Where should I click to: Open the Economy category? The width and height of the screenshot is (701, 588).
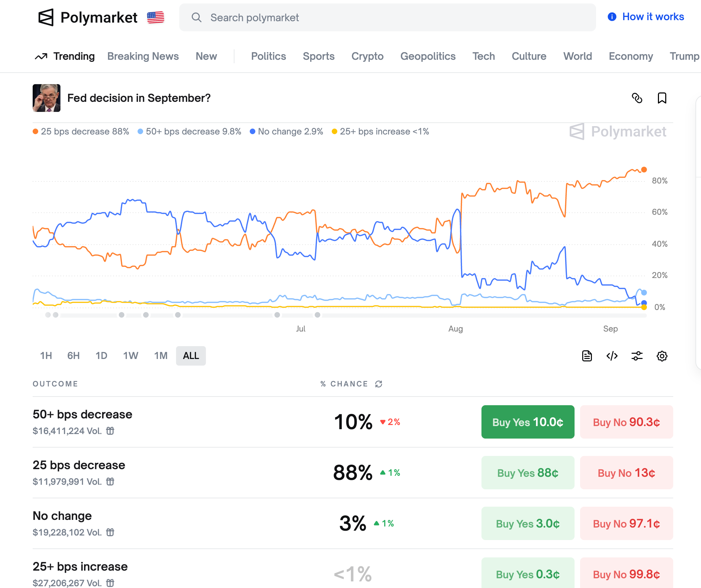click(631, 56)
